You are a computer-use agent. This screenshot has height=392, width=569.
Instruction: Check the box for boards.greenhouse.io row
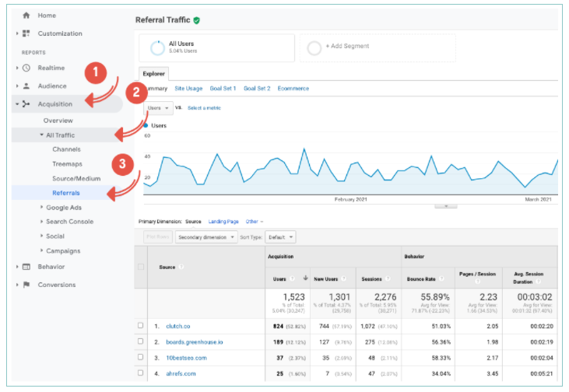(x=140, y=341)
